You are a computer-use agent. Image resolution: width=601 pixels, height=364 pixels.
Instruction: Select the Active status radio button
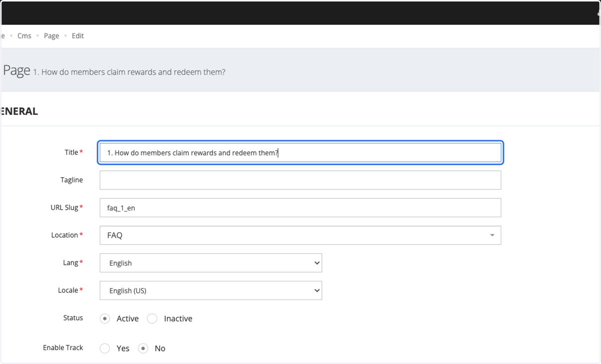[x=105, y=318]
